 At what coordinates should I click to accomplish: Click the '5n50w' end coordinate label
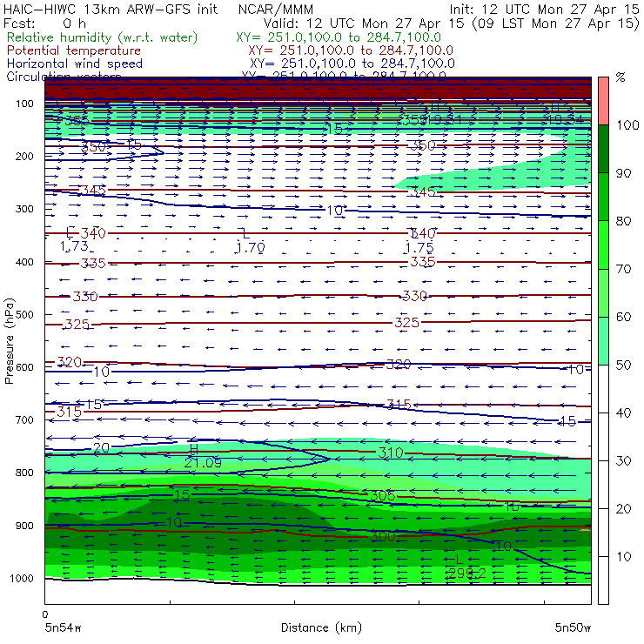point(573,627)
